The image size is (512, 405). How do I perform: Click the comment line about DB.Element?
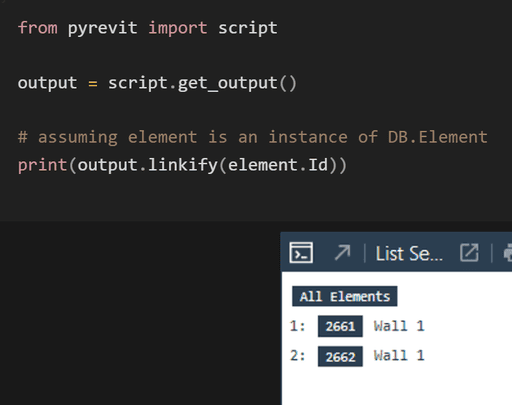point(253,137)
